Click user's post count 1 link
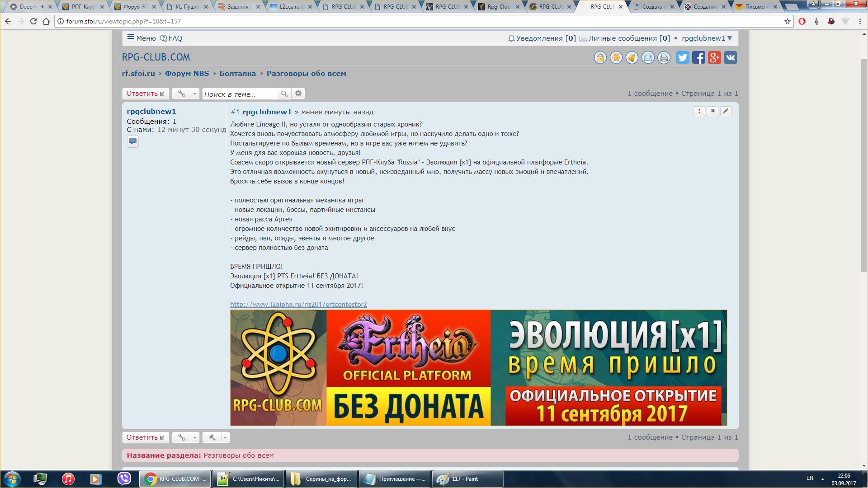 [x=175, y=122]
